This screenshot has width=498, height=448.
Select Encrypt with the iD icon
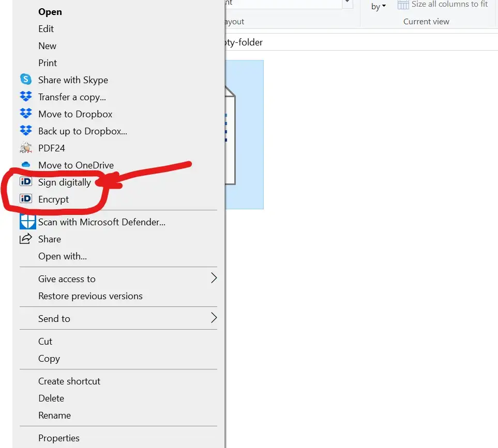click(53, 199)
